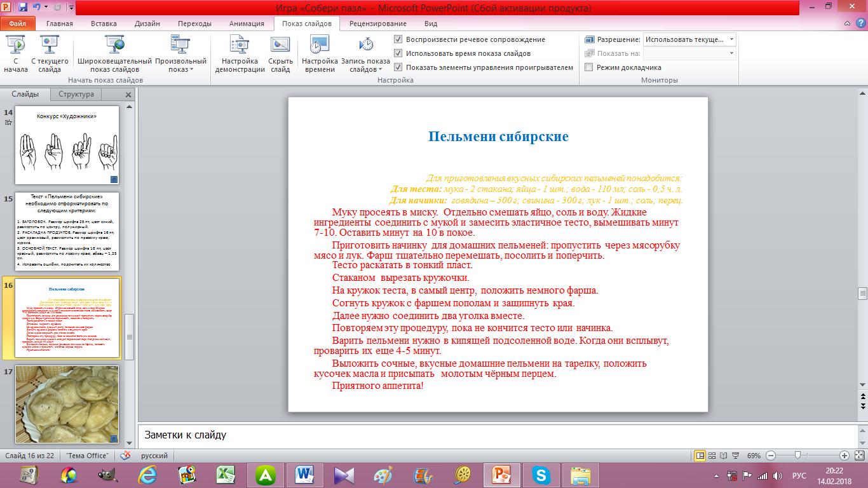This screenshot has height=488, width=868.
Task: Start slideshow from beginning (С начала)
Action: (x=15, y=54)
